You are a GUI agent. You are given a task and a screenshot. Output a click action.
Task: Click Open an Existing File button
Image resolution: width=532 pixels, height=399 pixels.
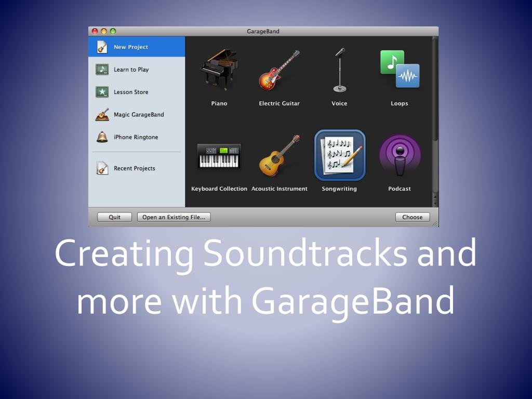coord(174,217)
